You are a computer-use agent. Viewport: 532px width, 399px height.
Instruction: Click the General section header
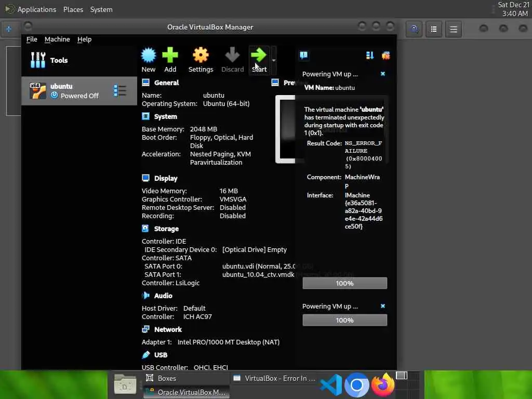tap(166, 83)
